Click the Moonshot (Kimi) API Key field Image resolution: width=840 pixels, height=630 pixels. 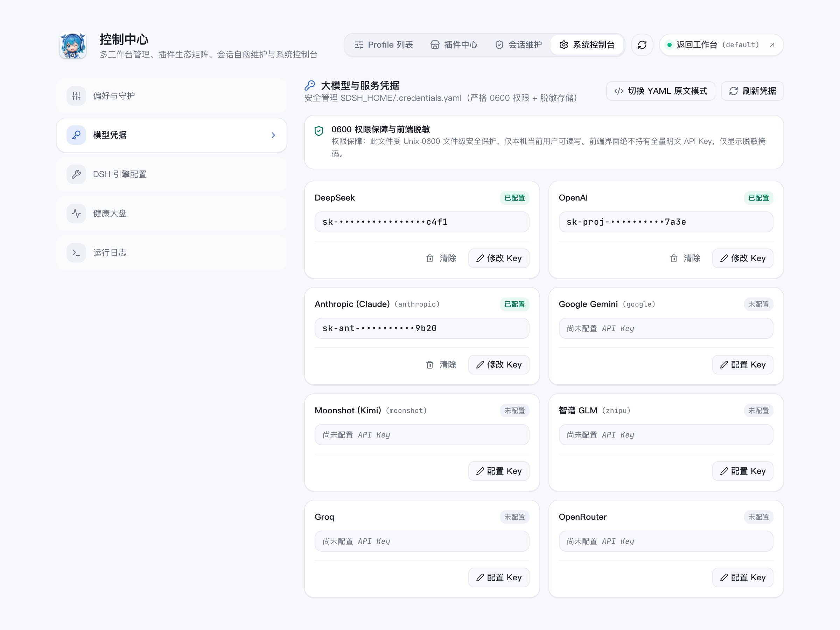[x=422, y=435]
